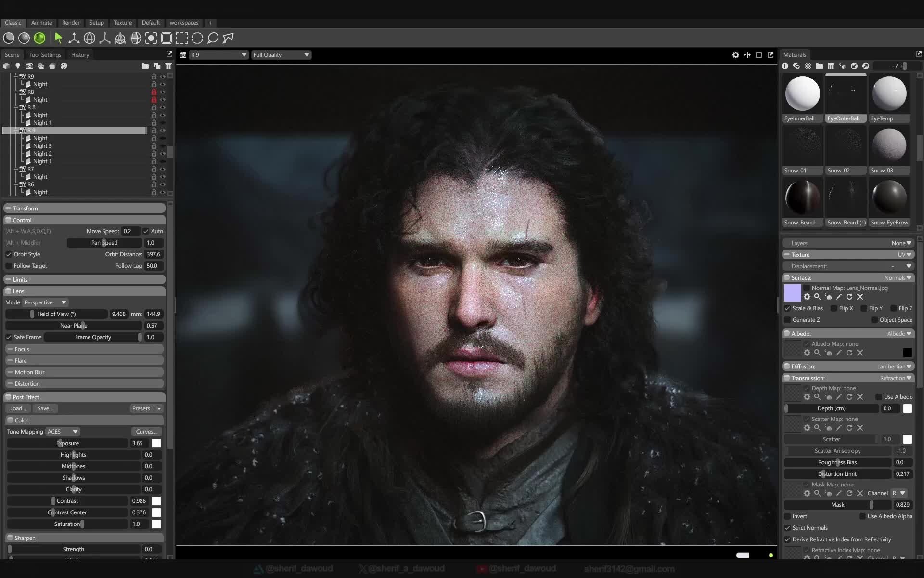Image resolution: width=924 pixels, height=578 pixels.
Task: Click the Exposure color swatch
Action: click(x=156, y=443)
